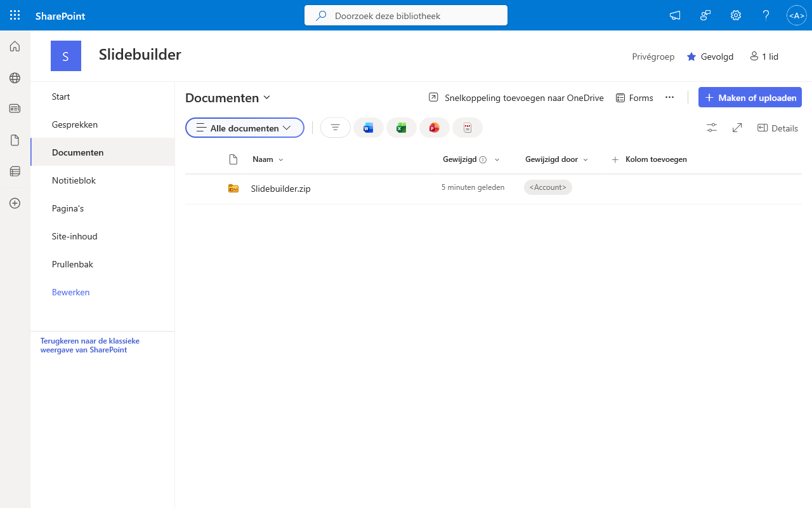812x508 pixels.
Task: Open the app launcher waffle icon
Action: (x=15, y=15)
